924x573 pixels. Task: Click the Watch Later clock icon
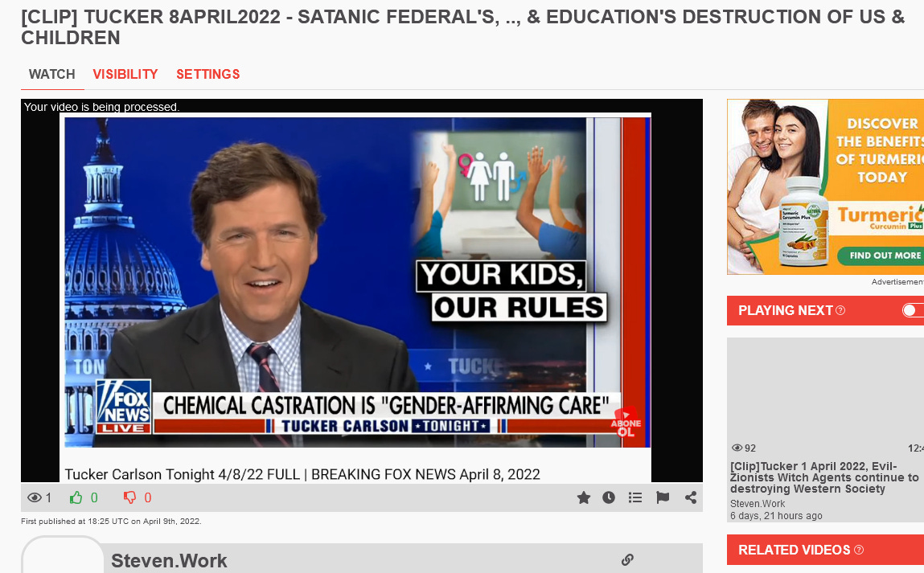[x=609, y=497]
